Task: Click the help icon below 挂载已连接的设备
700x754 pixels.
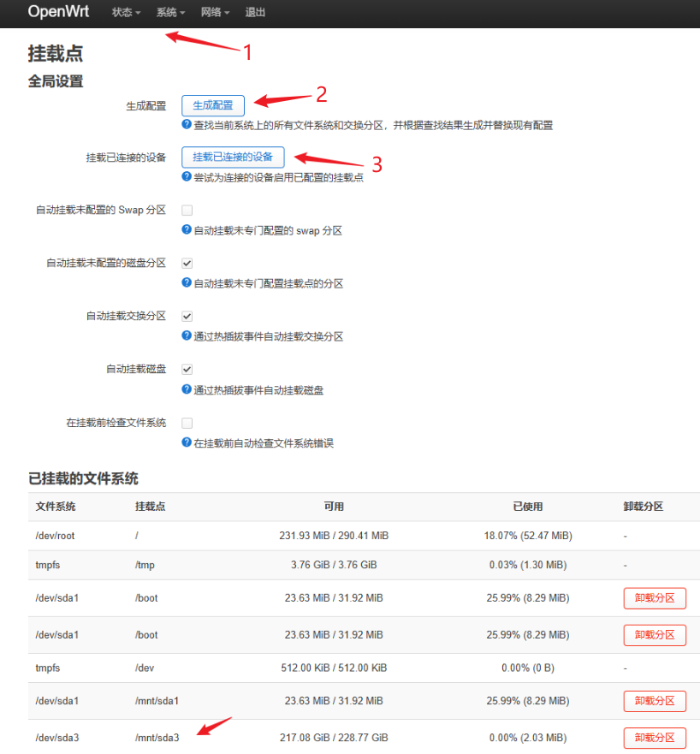Action: point(186,176)
